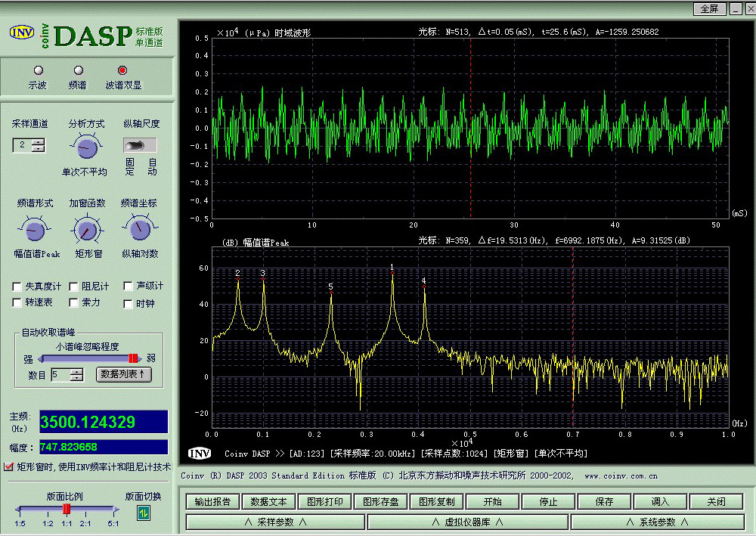This screenshot has height=536, width=756.
Task: Uncheck the 矩形窗时 INV frequency technique checkbox
Action: pyautogui.click(x=8, y=466)
